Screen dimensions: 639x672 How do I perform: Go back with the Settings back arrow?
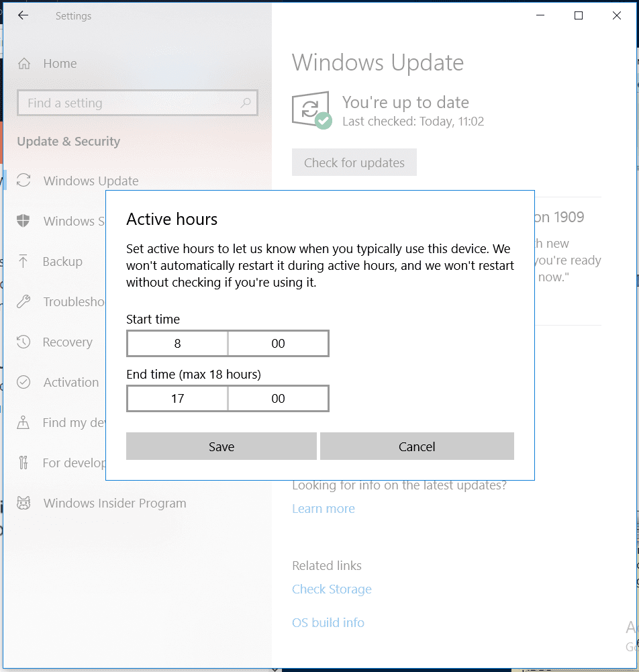23,15
